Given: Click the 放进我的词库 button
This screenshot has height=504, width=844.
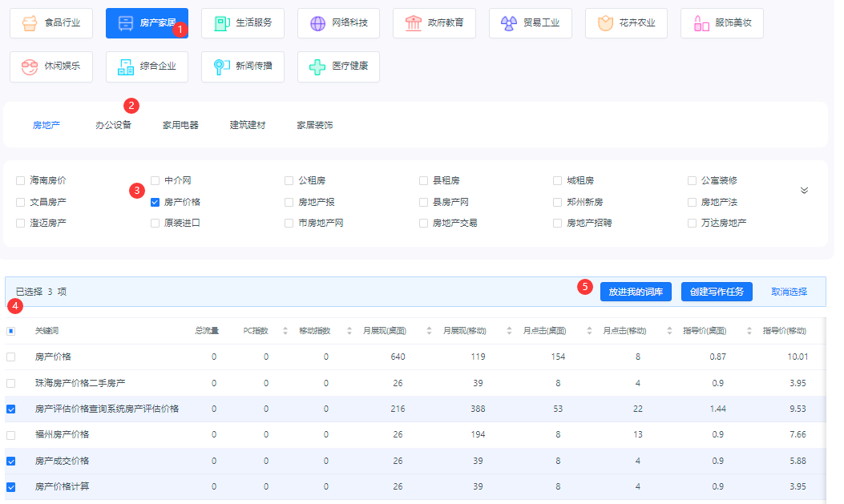Looking at the screenshot, I should (635, 292).
